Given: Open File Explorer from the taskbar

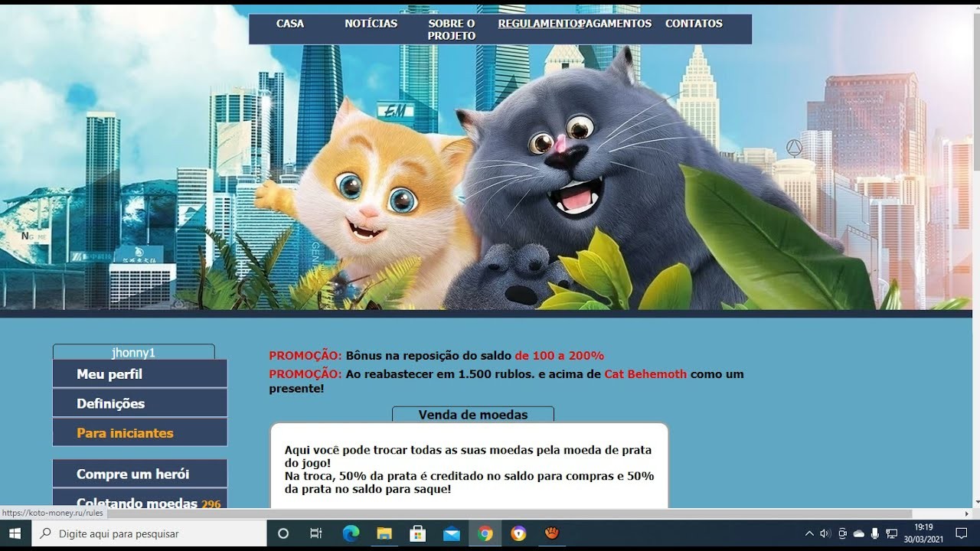Looking at the screenshot, I should (384, 533).
